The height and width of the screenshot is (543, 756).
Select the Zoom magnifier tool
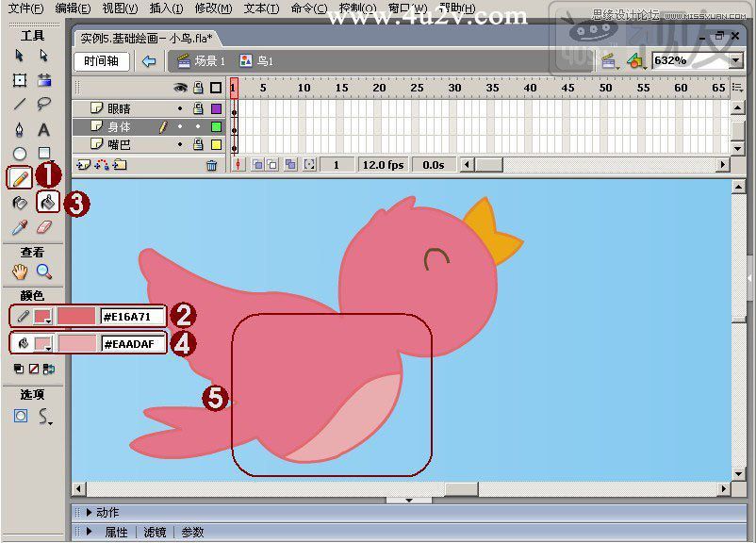pos(44,271)
